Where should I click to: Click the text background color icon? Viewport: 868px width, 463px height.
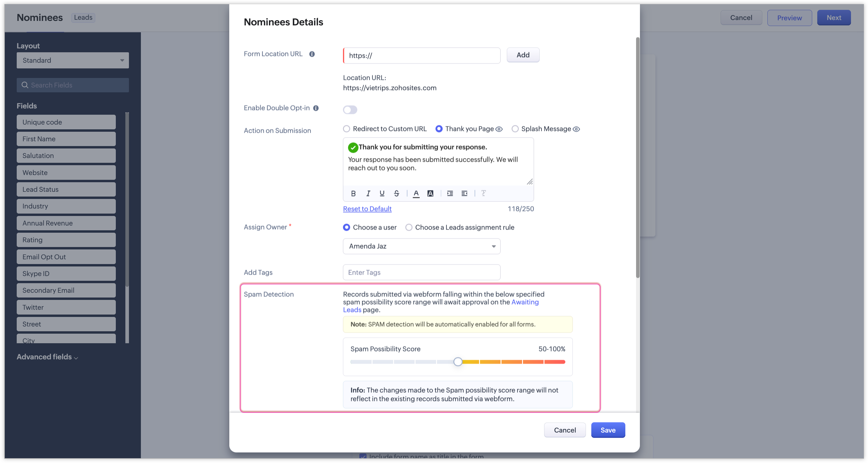pos(430,193)
